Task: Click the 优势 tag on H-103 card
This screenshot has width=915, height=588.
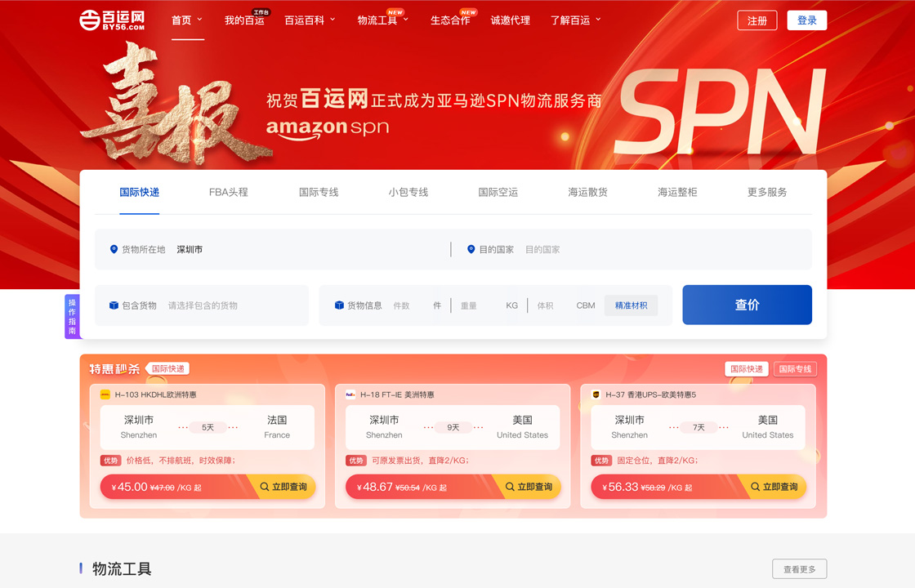Action: coord(111,461)
